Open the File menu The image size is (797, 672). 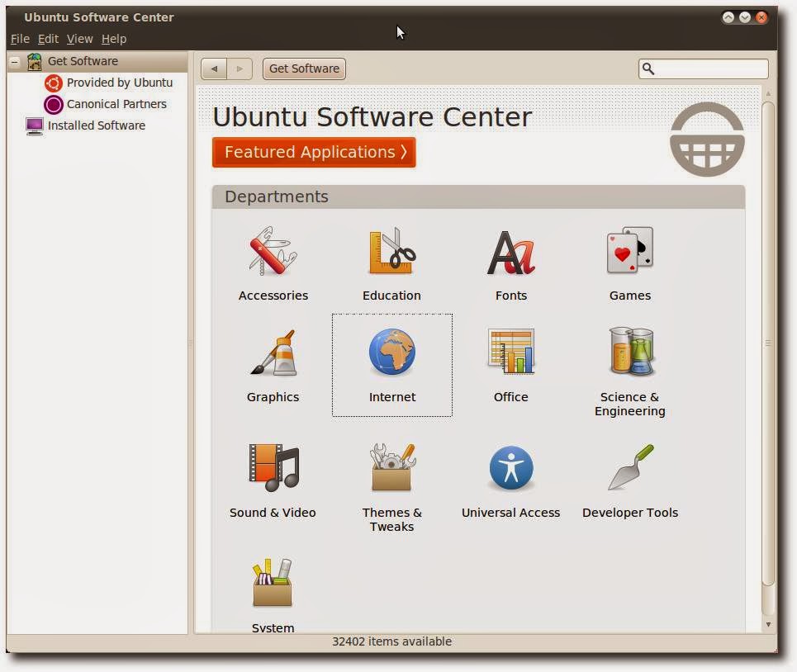pos(19,39)
